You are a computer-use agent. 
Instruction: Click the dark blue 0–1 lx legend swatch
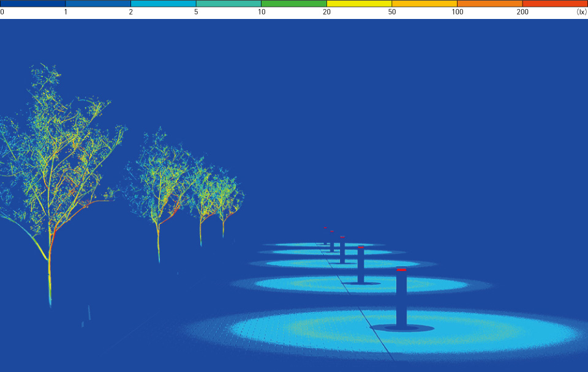coord(32,4)
